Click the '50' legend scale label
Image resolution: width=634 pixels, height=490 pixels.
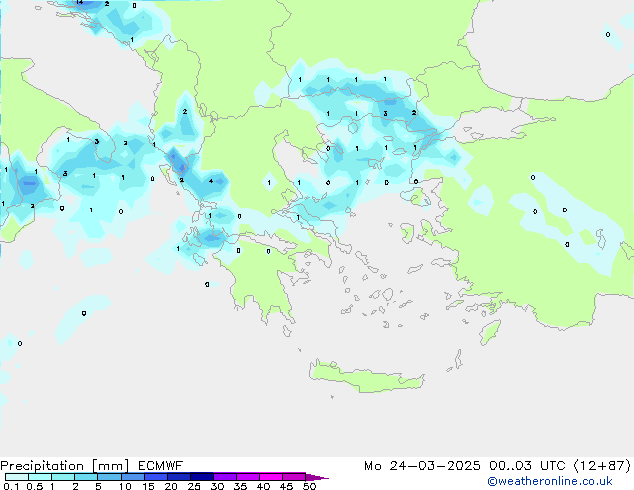309,486
